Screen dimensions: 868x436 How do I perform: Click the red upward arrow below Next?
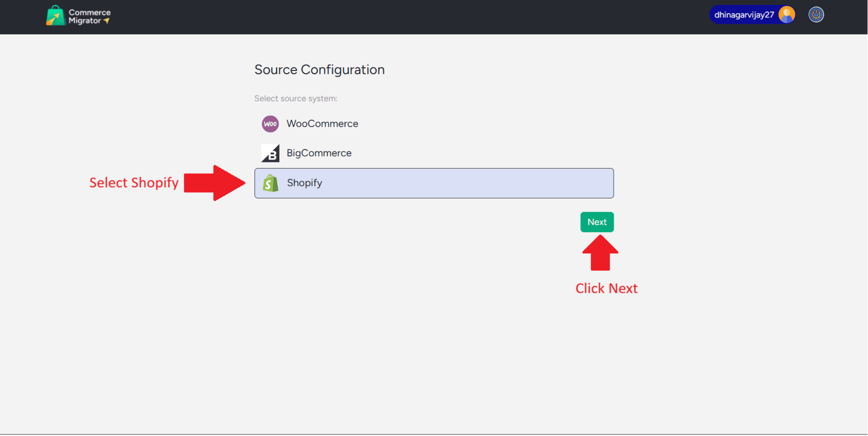(x=600, y=253)
